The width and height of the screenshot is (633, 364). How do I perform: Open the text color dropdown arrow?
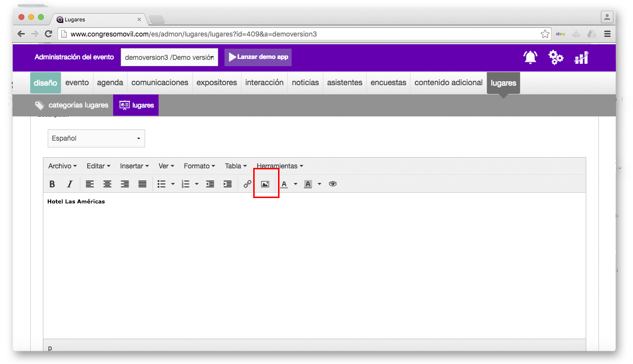click(x=295, y=184)
